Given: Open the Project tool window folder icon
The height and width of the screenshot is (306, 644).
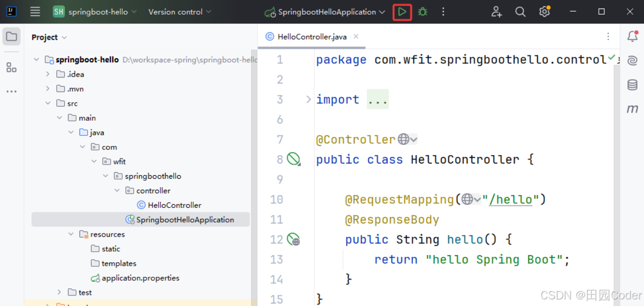Looking at the screenshot, I should click(x=12, y=37).
